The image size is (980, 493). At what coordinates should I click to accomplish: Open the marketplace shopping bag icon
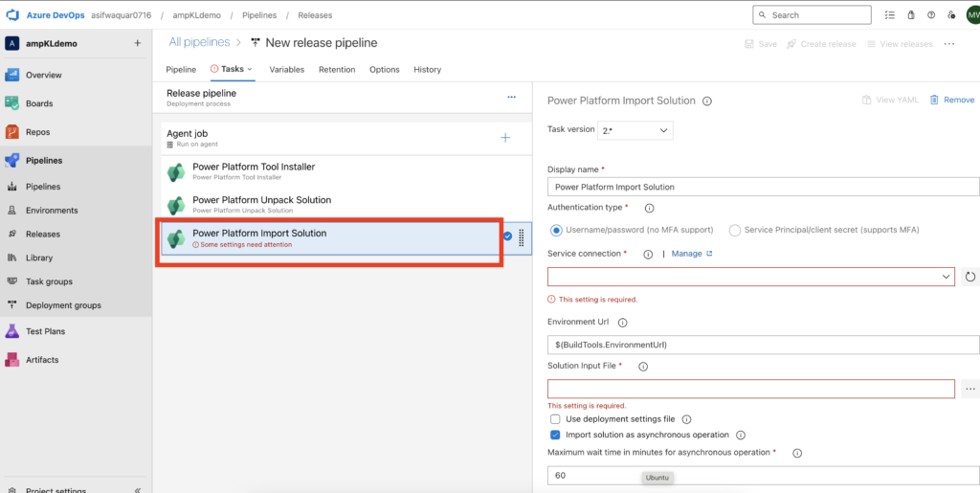coord(911,15)
